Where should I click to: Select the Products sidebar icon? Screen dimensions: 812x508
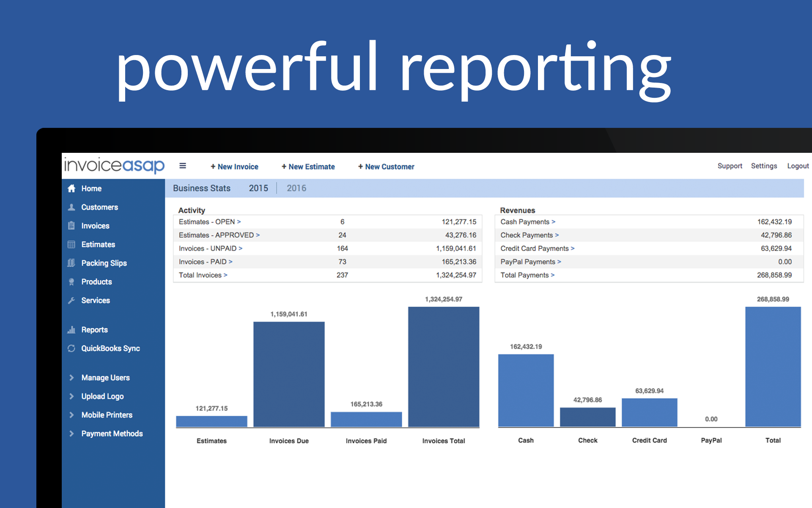[x=71, y=282]
